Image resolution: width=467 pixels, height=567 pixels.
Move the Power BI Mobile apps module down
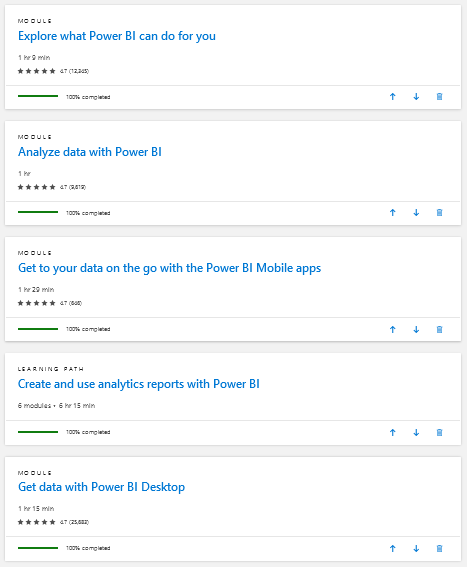point(416,329)
